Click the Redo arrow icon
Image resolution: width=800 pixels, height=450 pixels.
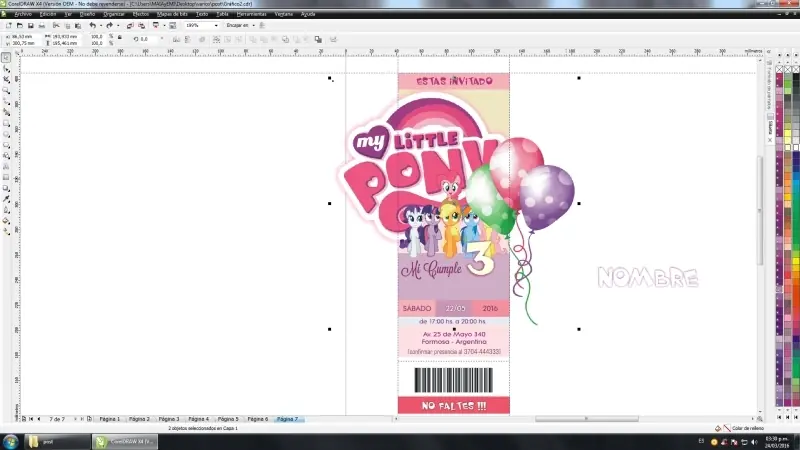[x=109, y=25]
